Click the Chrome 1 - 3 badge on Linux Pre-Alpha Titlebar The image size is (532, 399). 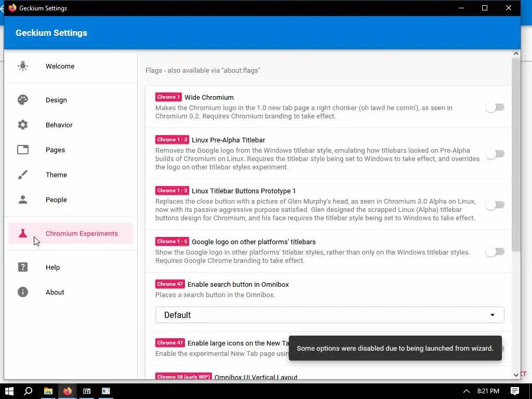(x=172, y=139)
